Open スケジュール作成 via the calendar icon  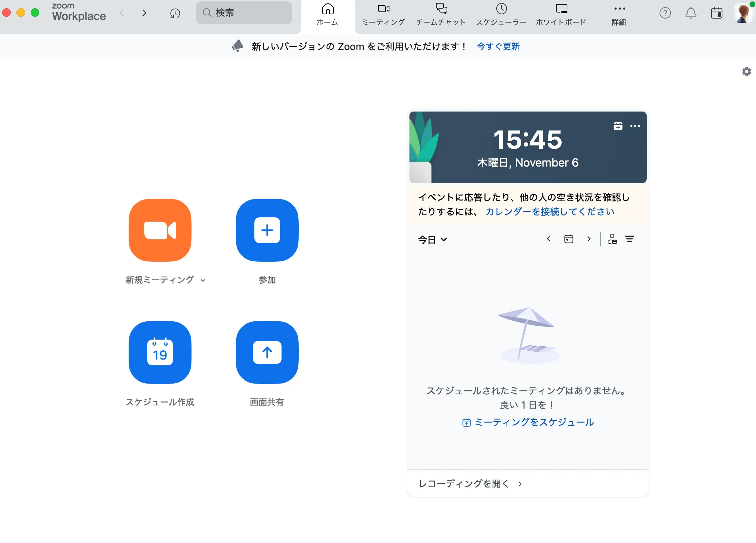[x=160, y=352]
